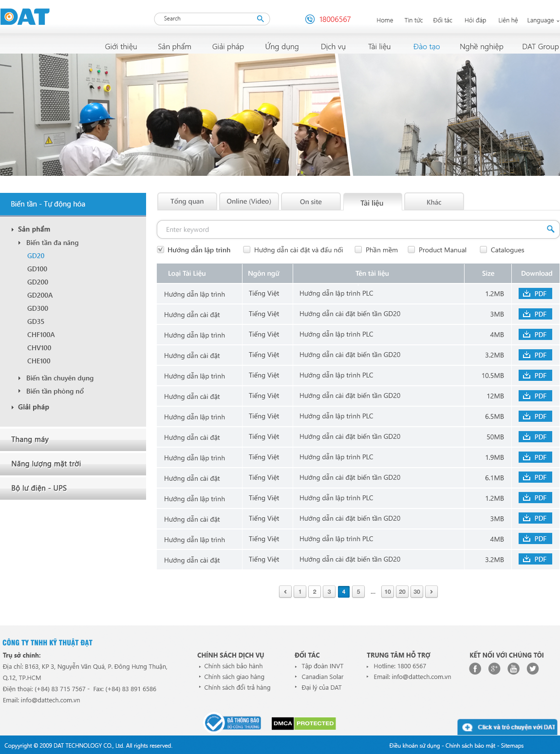
Task: Open the Tin tức top link
Action: pos(413,20)
